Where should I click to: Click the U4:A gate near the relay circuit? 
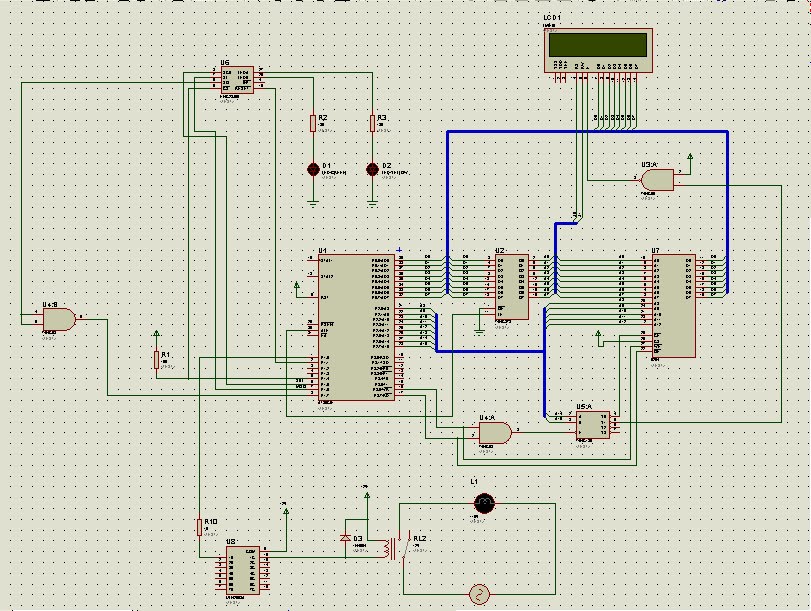[x=495, y=432]
